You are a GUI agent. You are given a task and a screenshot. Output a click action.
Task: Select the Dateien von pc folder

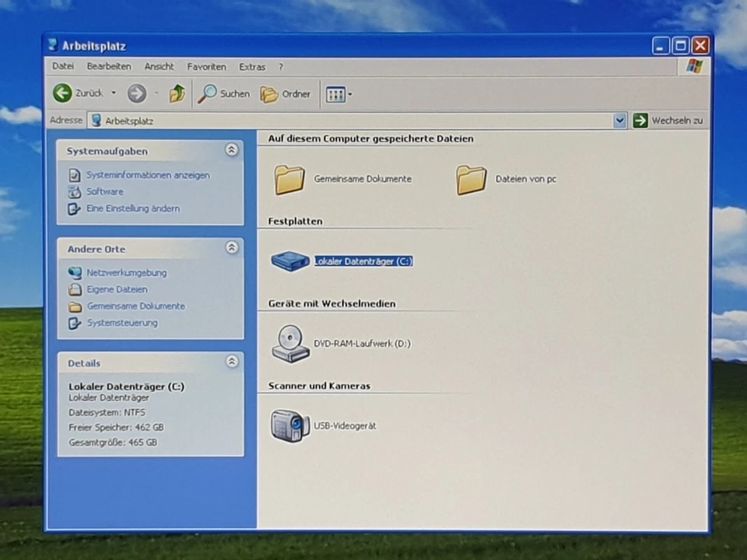tap(472, 180)
